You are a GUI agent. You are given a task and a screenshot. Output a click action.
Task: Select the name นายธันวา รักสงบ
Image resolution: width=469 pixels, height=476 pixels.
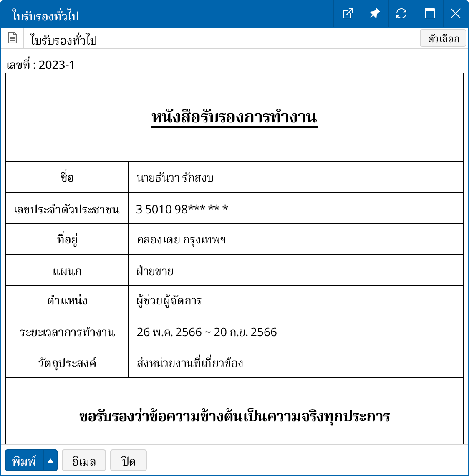coord(175,178)
